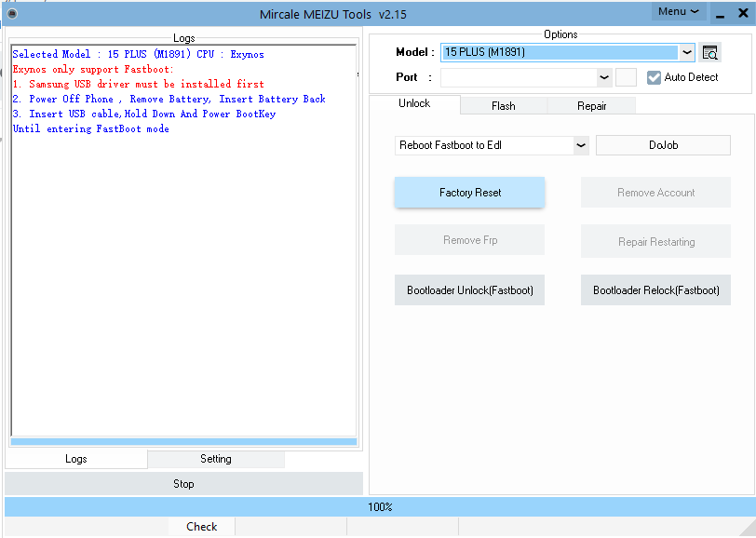756x538 pixels.
Task: Switch to the Flash tab
Action: [504, 105]
